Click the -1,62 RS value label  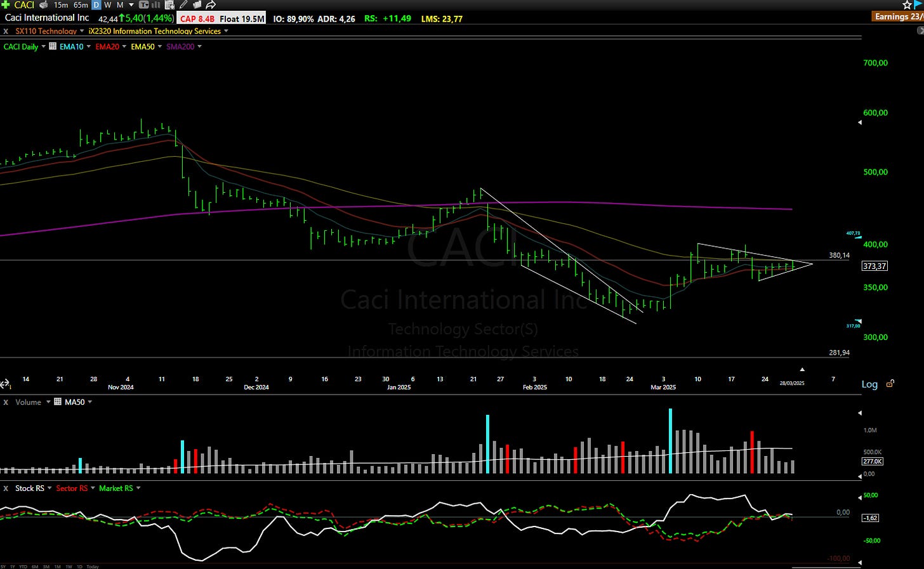(x=870, y=518)
